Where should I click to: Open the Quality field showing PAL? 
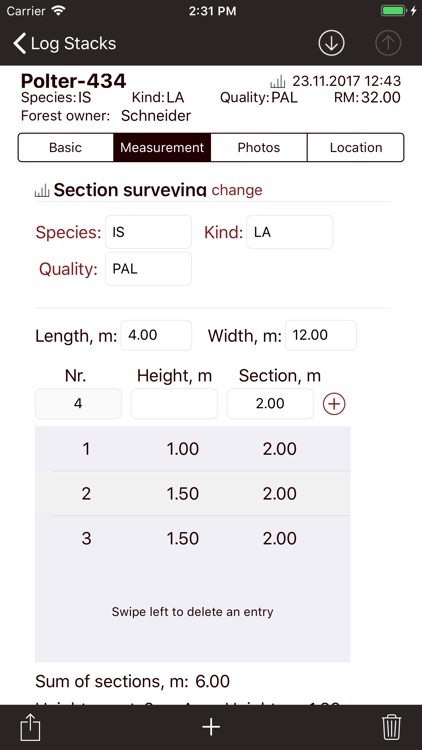pyautogui.click(x=148, y=269)
